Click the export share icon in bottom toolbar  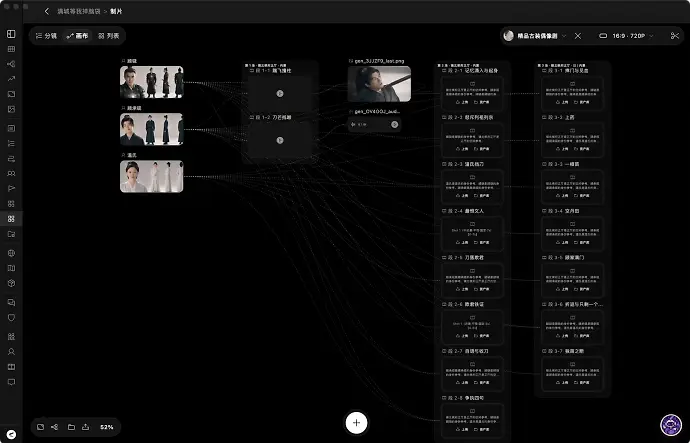pyautogui.click(x=86, y=427)
